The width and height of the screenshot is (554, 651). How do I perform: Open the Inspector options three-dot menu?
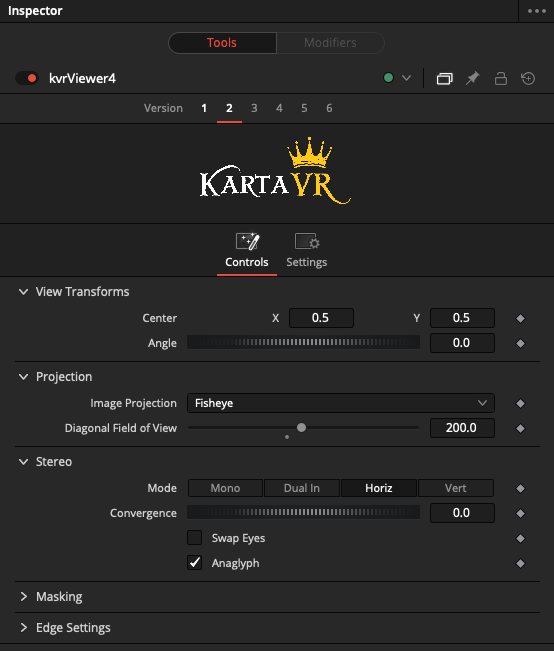coord(537,11)
